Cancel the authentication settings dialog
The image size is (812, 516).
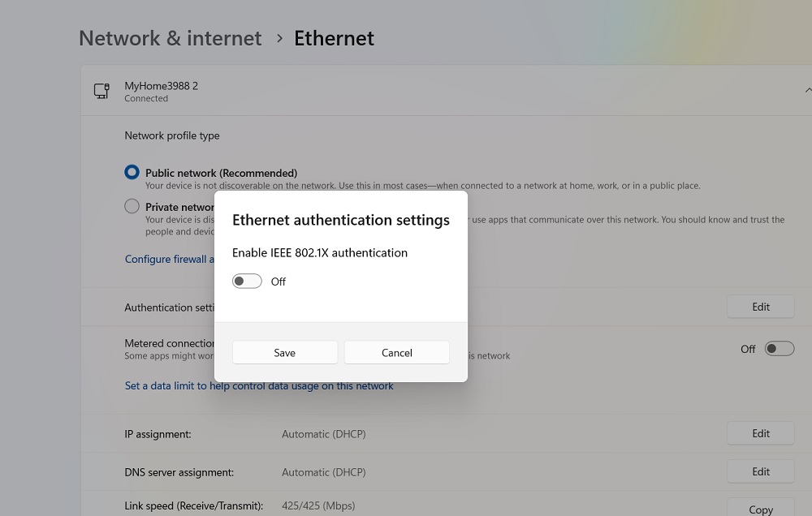pyautogui.click(x=396, y=352)
